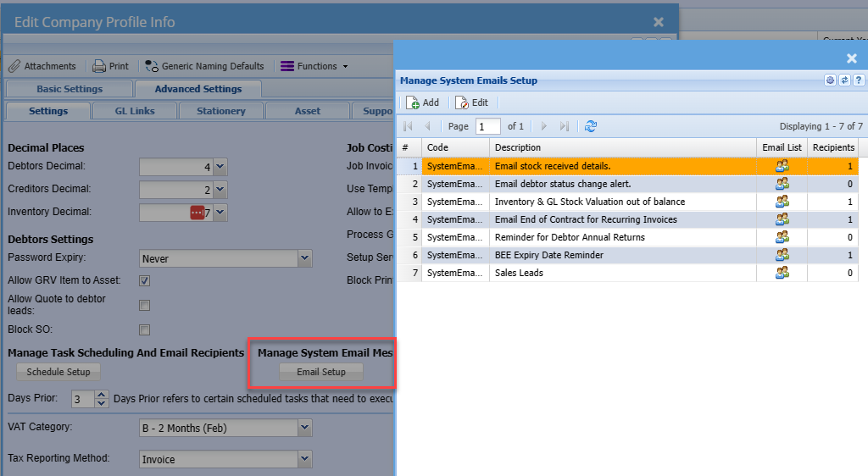Click the Email Setup button
Screen dimensions: 868x476
(321, 372)
